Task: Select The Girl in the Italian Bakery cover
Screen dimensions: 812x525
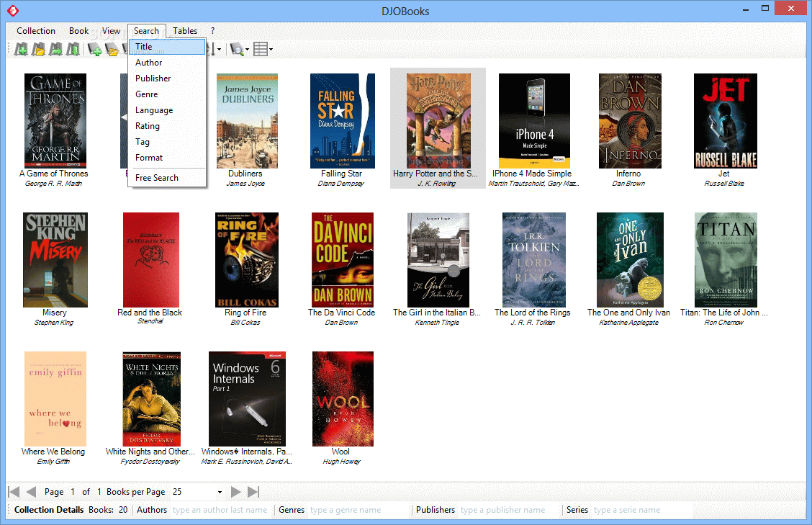Action: [438, 260]
